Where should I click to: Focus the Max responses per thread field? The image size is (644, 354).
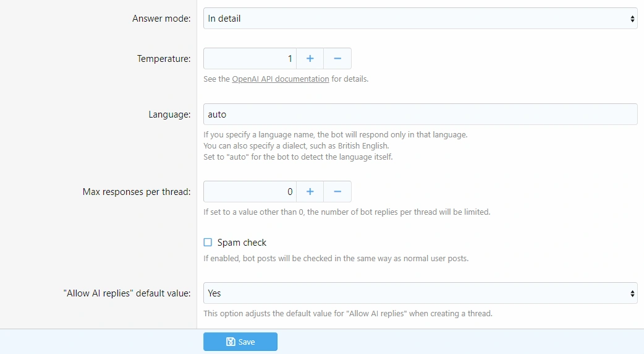[x=250, y=192]
